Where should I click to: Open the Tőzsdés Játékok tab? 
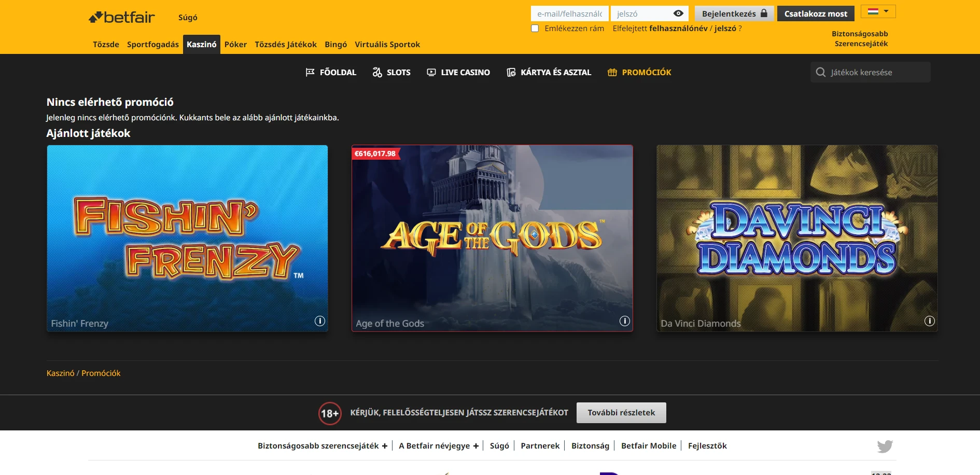coord(286,45)
